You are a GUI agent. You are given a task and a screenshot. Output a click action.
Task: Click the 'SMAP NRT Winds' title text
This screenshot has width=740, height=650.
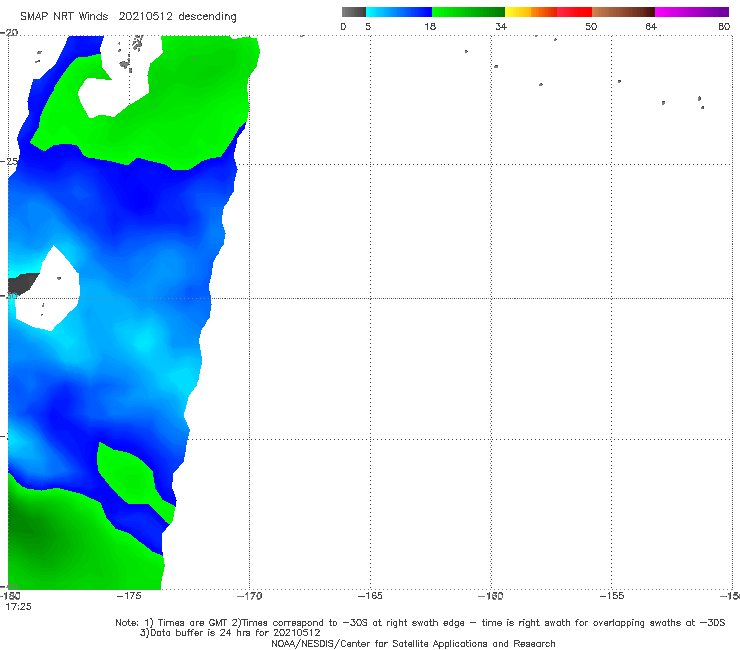tap(64, 16)
